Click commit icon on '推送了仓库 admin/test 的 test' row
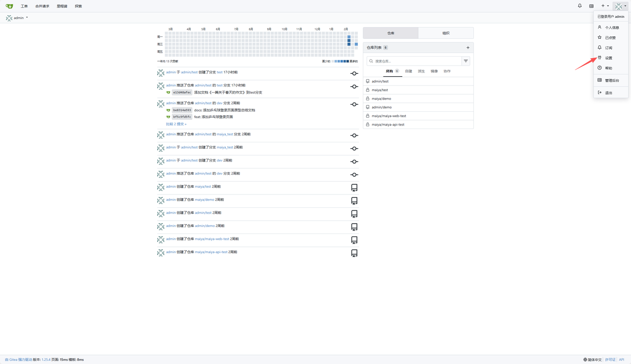631x364 pixels. pyautogui.click(x=354, y=87)
